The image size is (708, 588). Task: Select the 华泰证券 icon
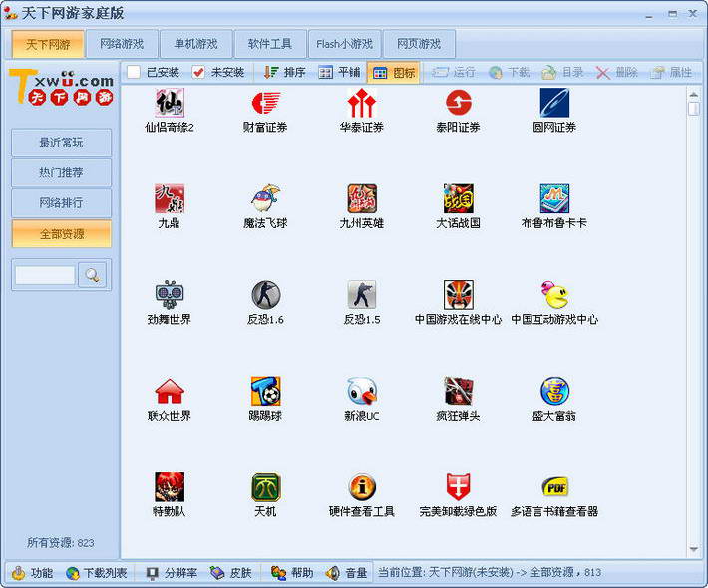(362, 103)
